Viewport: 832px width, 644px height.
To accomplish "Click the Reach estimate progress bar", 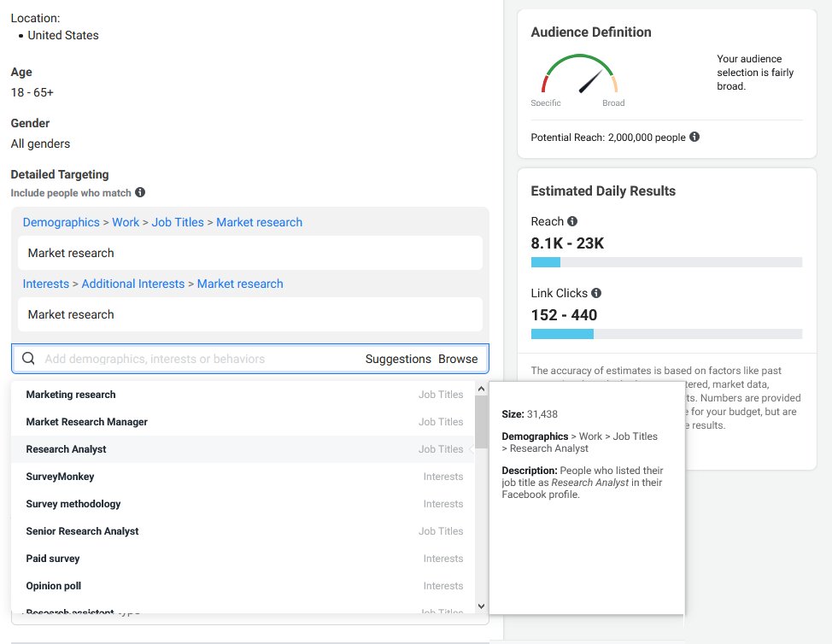I will (x=666, y=262).
